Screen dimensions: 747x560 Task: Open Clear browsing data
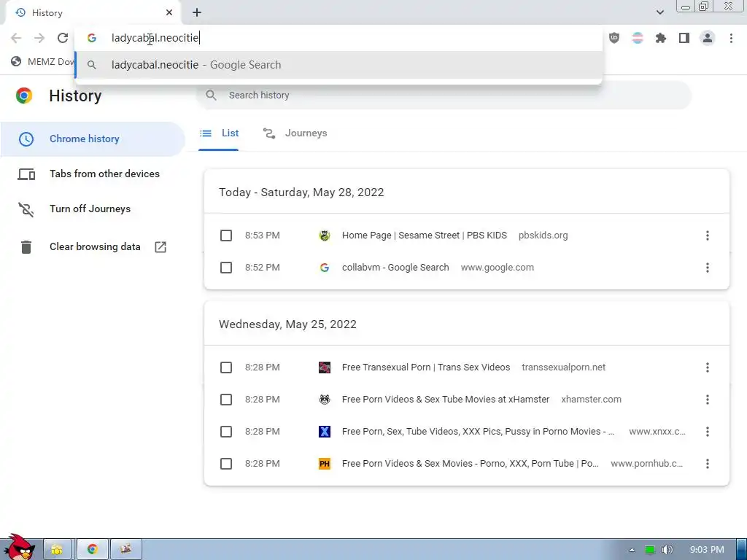(x=93, y=246)
